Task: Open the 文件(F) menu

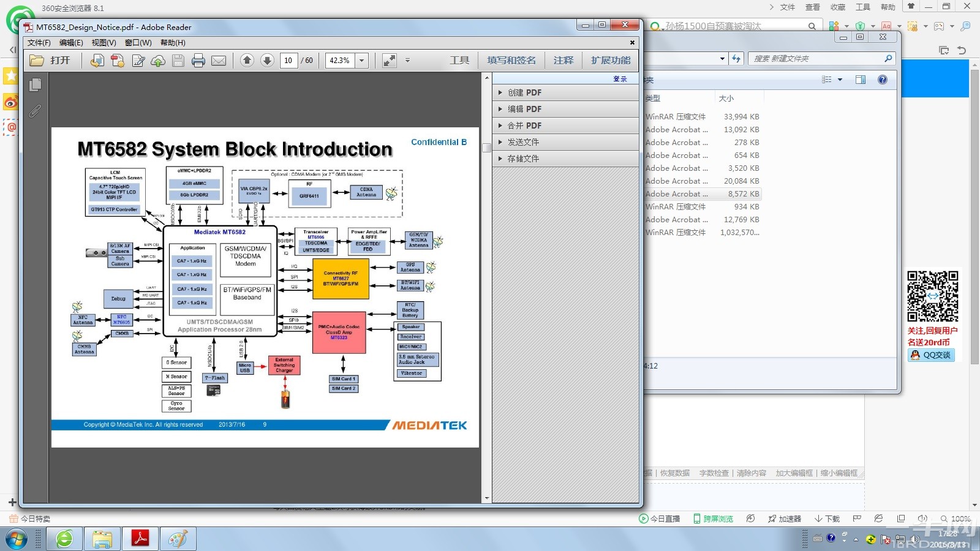Action: tap(39, 43)
